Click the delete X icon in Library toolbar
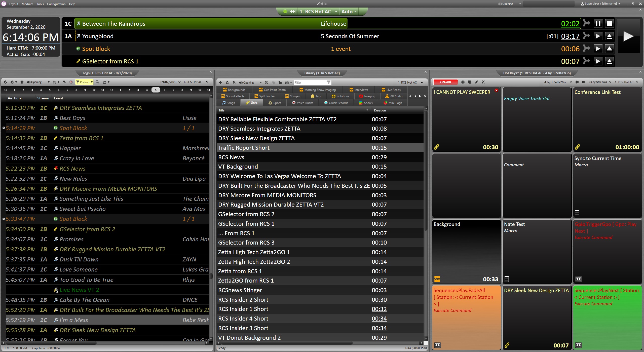The image size is (644, 352). [234, 83]
